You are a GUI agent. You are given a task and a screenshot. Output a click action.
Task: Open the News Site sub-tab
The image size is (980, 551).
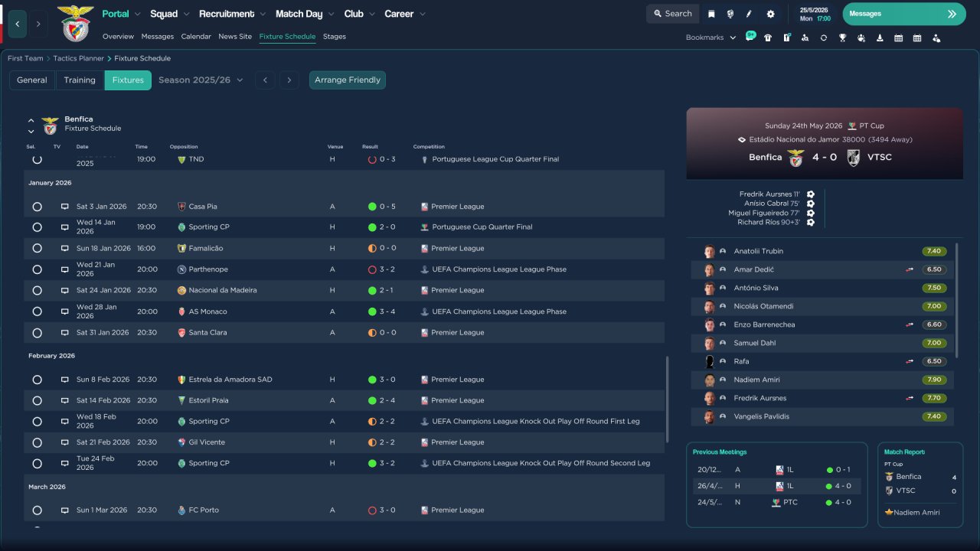click(x=235, y=37)
